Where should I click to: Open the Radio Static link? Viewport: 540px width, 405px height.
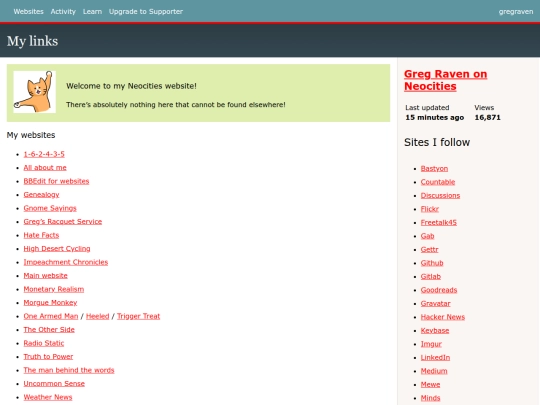(x=44, y=343)
